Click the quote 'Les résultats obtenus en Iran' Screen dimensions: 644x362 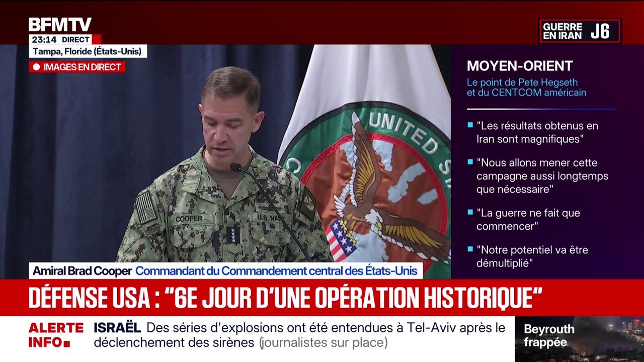pos(537,132)
